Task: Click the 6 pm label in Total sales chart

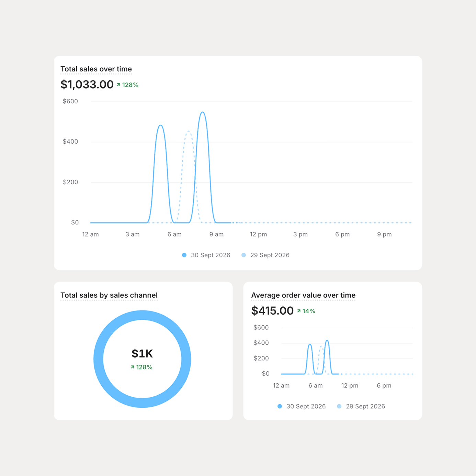Action: (342, 234)
